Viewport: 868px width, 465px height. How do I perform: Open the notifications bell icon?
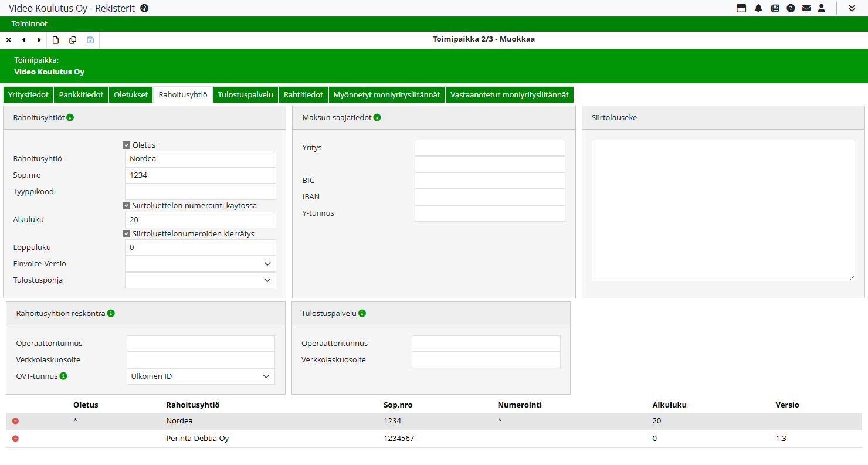tap(758, 8)
